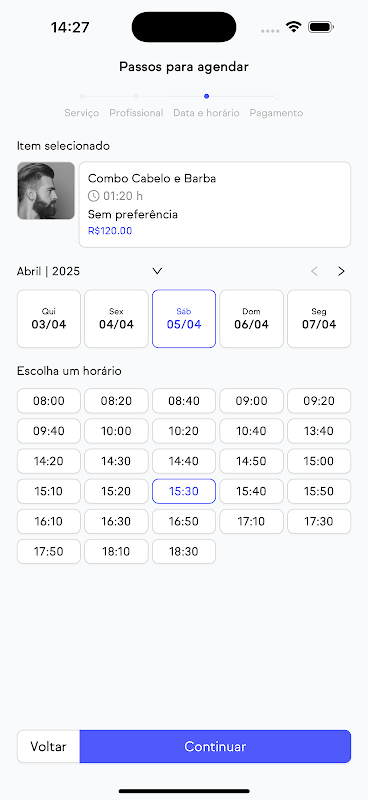This screenshot has width=368, height=800.
Task: Pick the 08:00 time slot
Action: click(48, 401)
